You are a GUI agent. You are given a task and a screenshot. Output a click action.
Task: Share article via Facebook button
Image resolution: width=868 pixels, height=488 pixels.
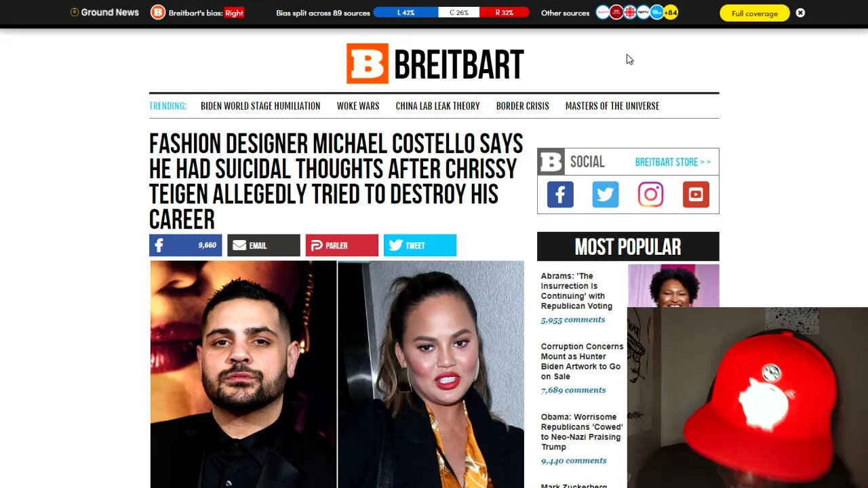pos(185,245)
